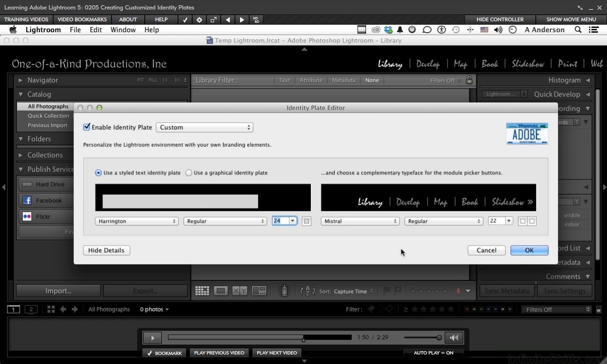Click the macOS Spotlight search icon

point(578,29)
